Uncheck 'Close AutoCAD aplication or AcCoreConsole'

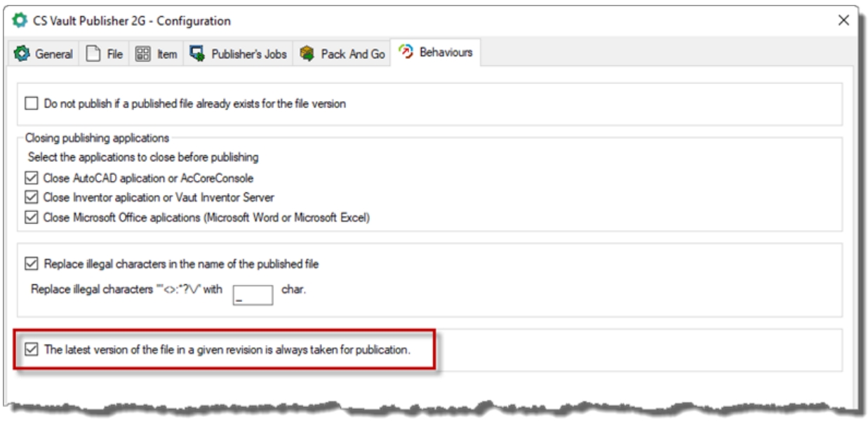tap(31, 178)
